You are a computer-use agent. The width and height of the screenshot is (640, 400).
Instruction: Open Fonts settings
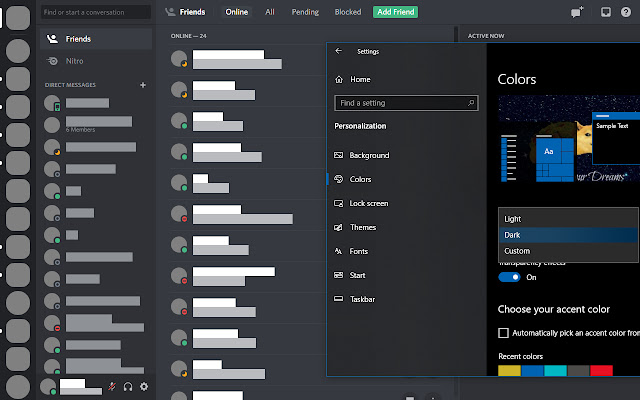(x=351, y=251)
